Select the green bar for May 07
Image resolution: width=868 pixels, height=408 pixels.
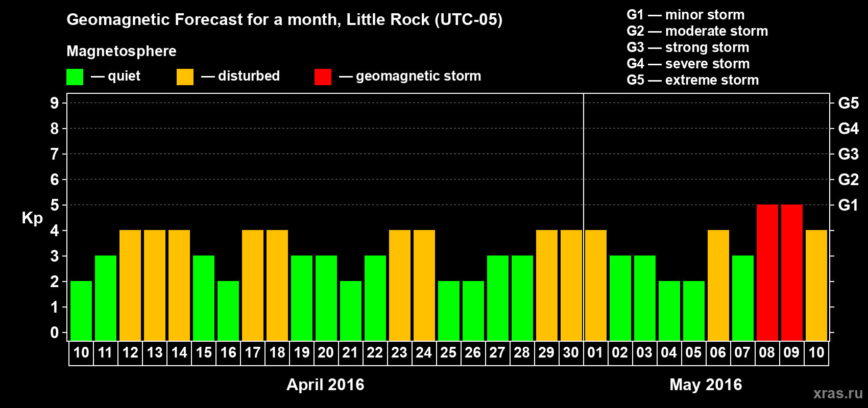pos(743,298)
